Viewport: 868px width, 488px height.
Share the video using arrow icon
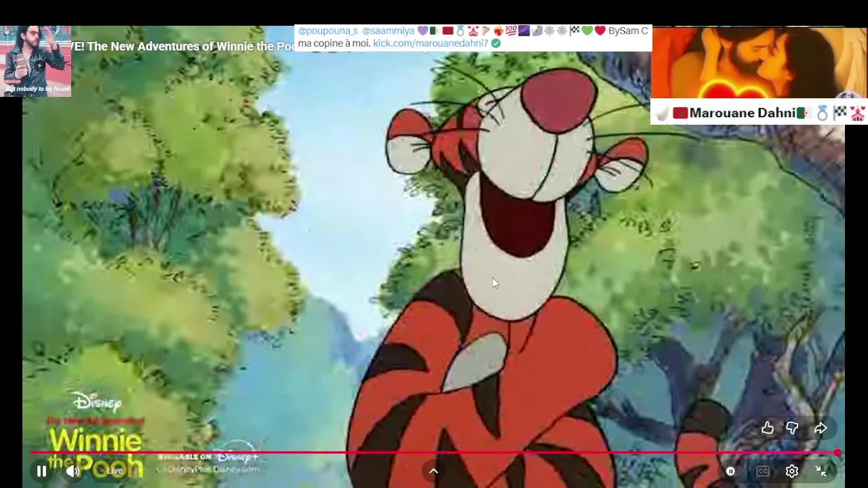point(821,428)
